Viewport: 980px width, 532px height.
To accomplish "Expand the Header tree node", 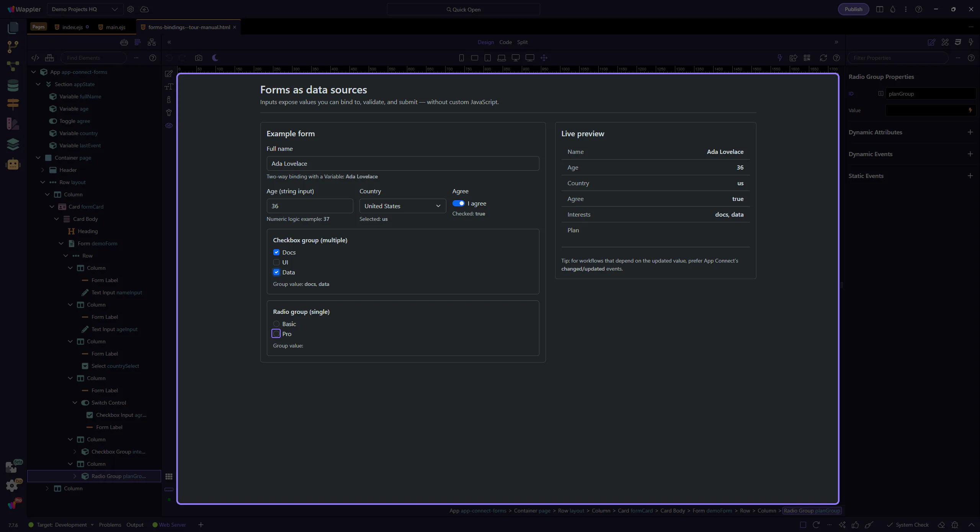I will coord(43,170).
